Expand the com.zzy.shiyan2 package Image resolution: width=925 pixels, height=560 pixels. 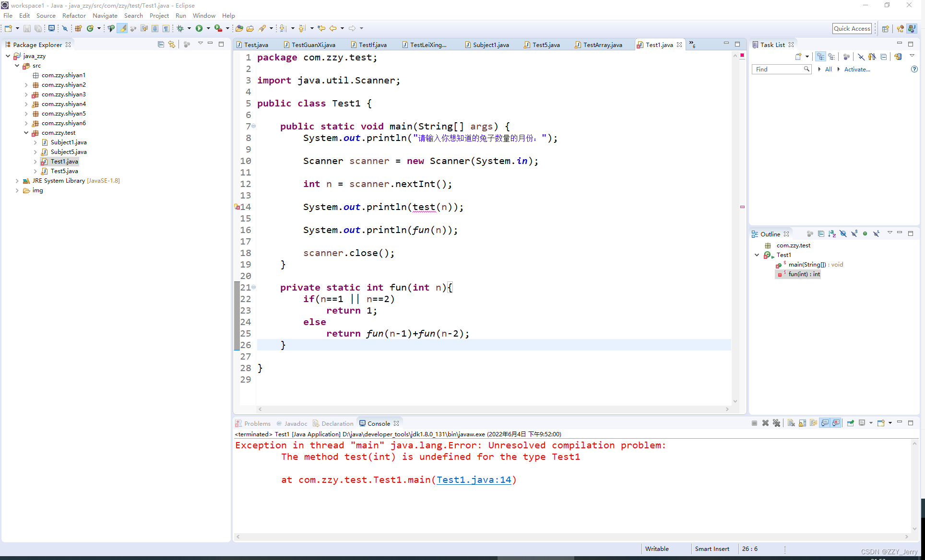click(x=26, y=85)
